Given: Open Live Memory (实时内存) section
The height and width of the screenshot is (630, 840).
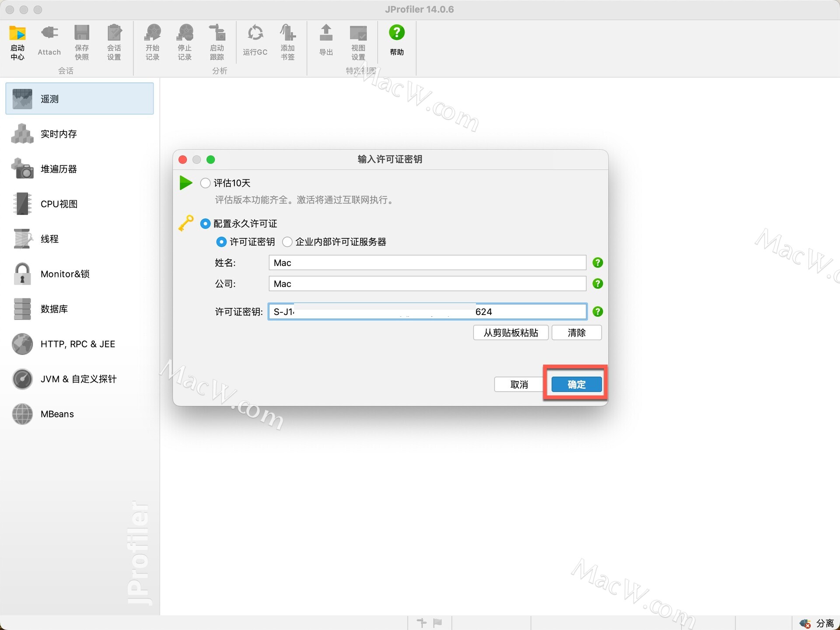Looking at the screenshot, I should pyautogui.click(x=80, y=134).
